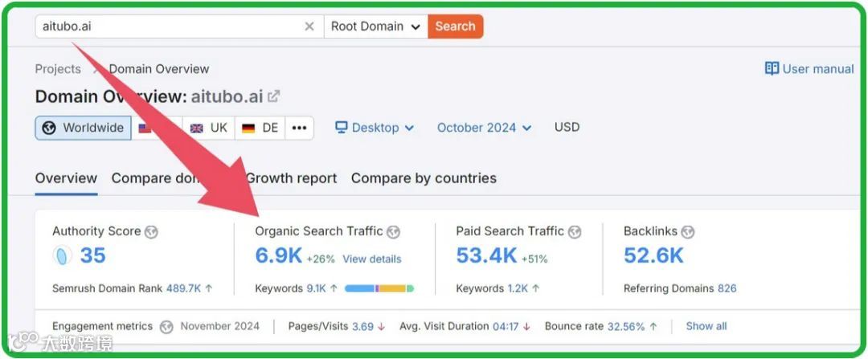
Task: Open the Projects breadcrumb link
Action: click(x=58, y=69)
